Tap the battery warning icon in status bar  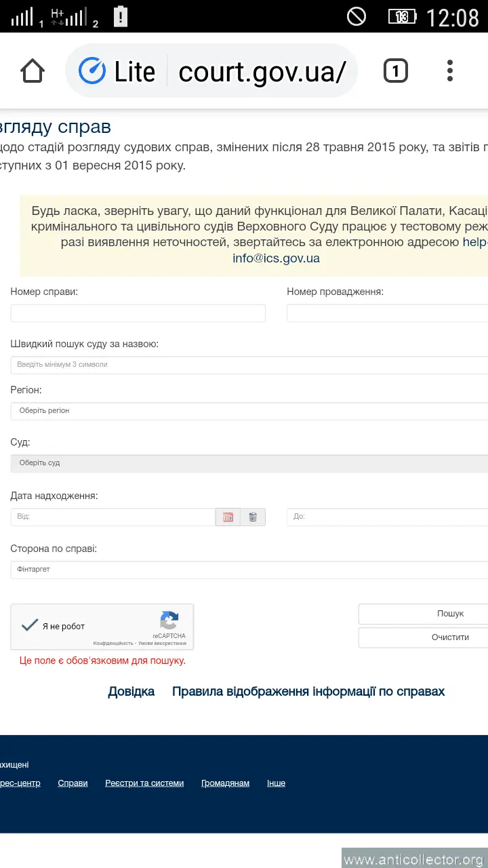coord(122,15)
